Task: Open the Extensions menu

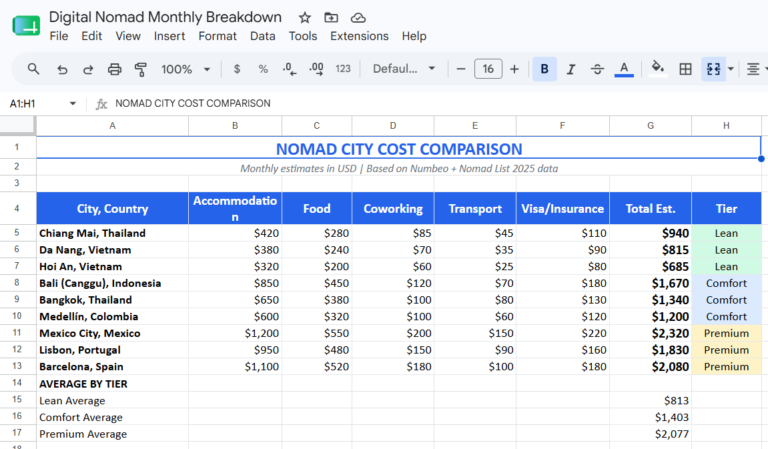Action: coord(359,36)
